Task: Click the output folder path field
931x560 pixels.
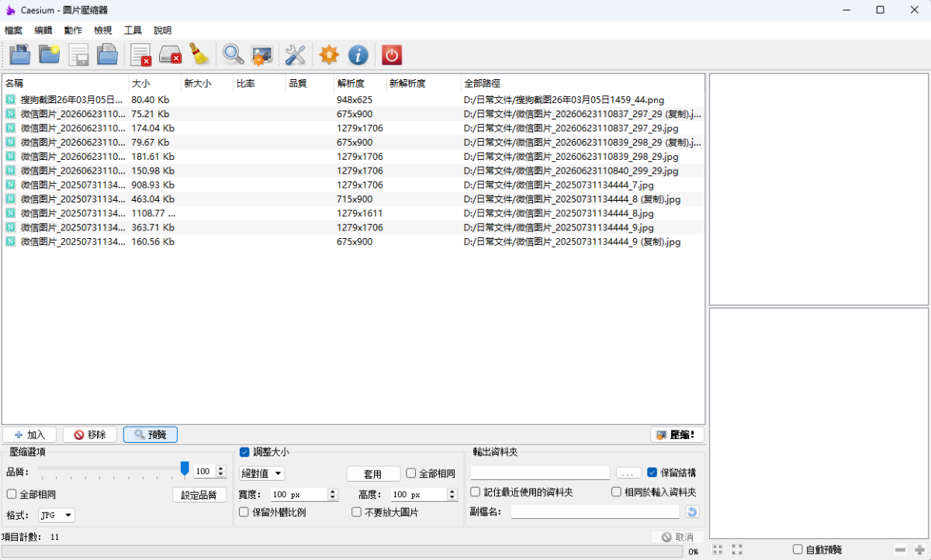Action: click(x=540, y=472)
